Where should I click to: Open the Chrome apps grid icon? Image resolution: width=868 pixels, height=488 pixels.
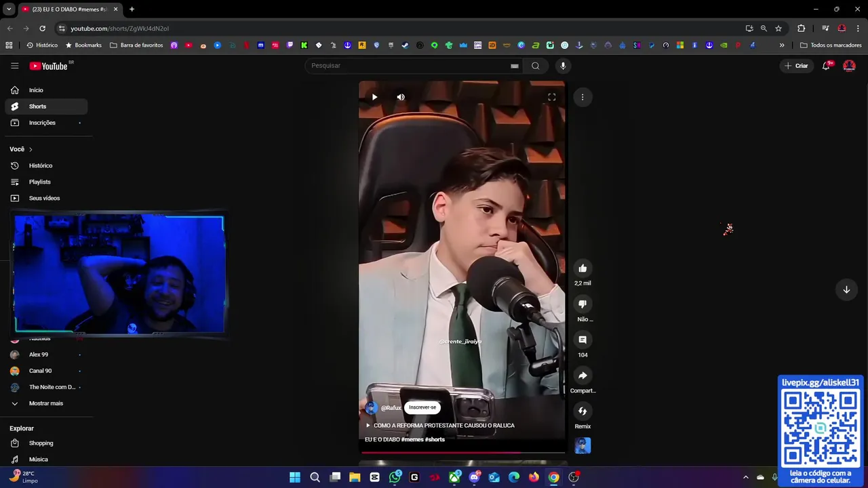(9, 45)
